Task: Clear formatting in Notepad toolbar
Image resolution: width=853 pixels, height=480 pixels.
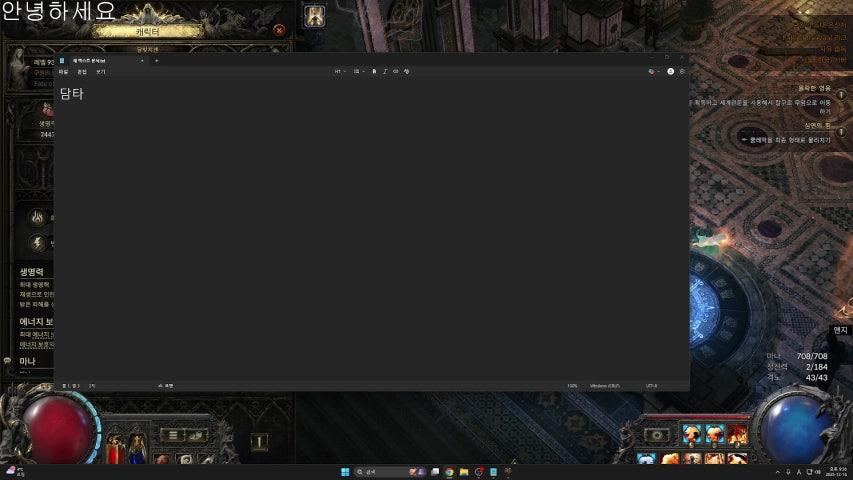Action: [406, 71]
